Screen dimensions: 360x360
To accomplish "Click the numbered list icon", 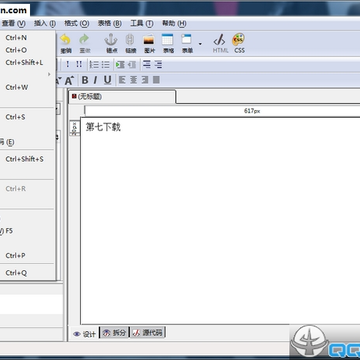I will [95, 64].
